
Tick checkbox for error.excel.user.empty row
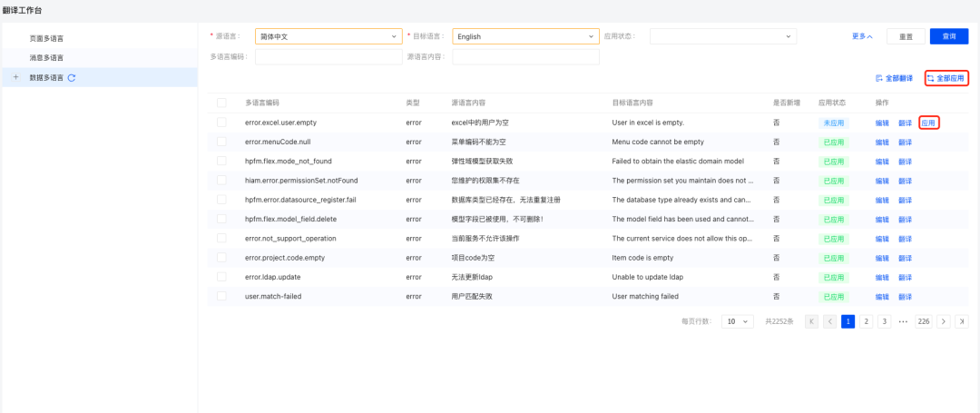coord(221,123)
